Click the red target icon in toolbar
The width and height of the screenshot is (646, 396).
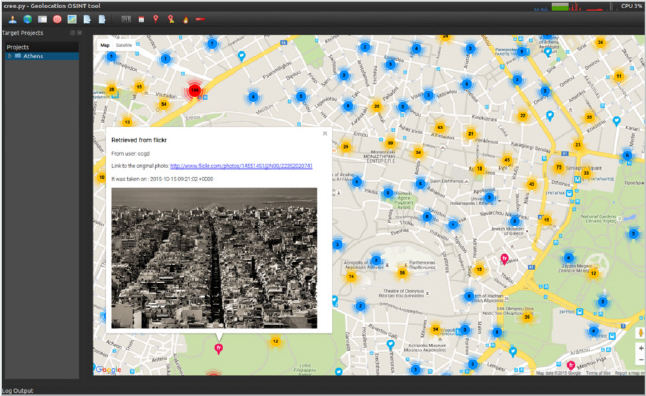pyautogui.click(x=57, y=19)
